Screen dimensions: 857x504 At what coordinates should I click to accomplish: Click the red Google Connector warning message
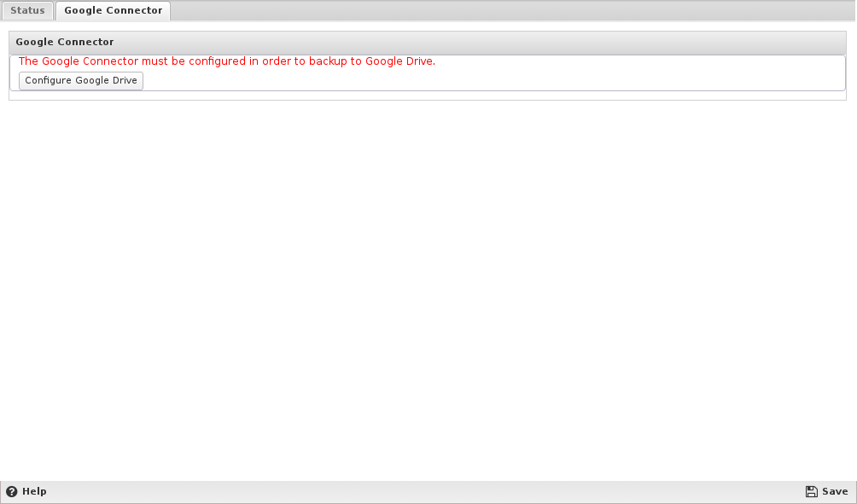click(x=227, y=61)
